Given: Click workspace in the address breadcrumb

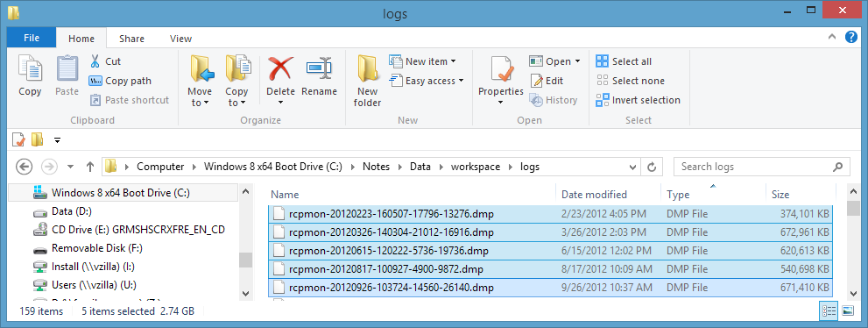Looking at the screenshot, I should click(x=476, y=167).
